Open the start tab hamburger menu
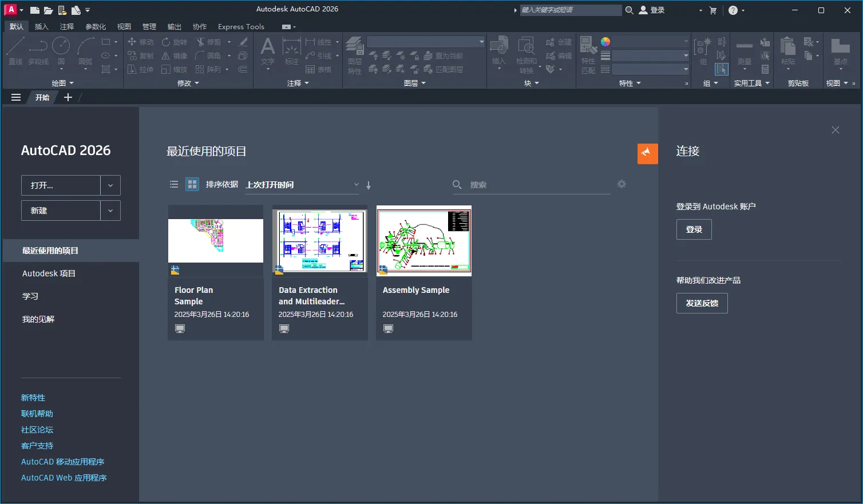 coord(16,97)
